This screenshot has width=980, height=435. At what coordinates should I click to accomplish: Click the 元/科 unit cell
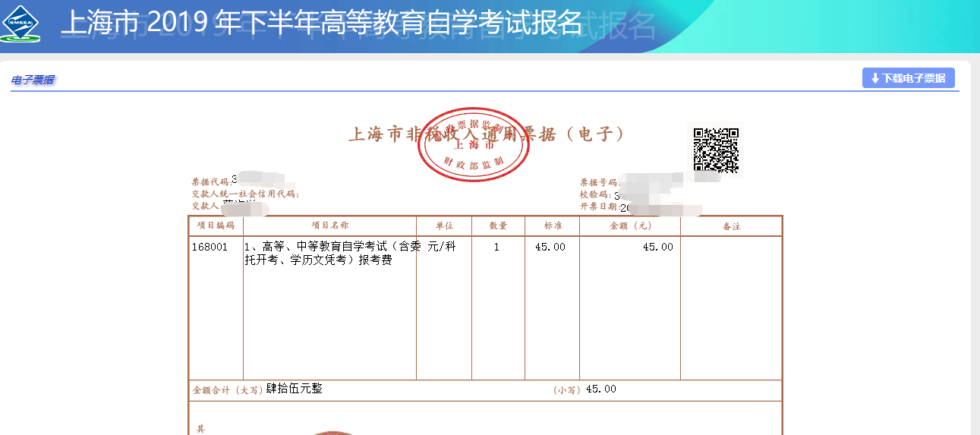click(x=442, y=247)
